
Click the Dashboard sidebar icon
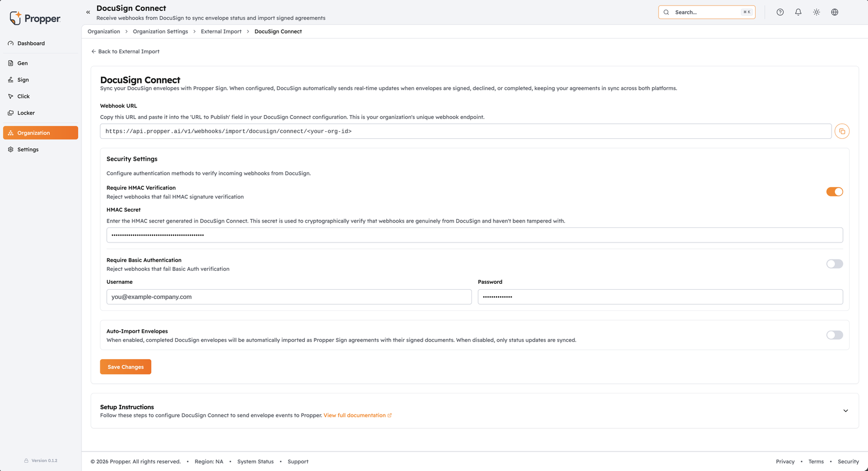[x=10, y=43]
